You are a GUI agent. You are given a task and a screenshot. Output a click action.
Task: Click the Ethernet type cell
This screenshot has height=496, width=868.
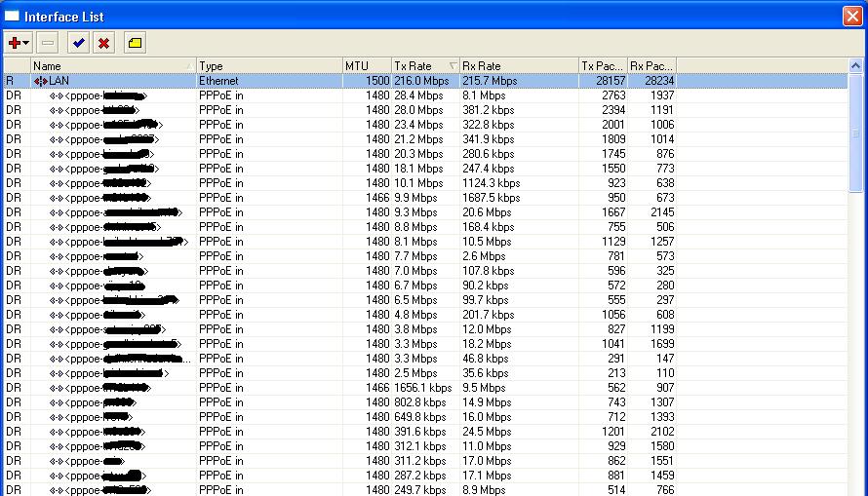pos(218,81)
